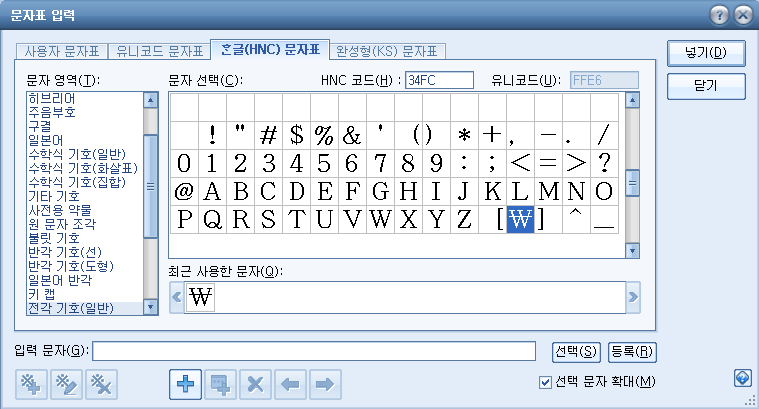Select 히브리어 in character region list
This screenshot has width=759, height=409.
tap(85, 98)
